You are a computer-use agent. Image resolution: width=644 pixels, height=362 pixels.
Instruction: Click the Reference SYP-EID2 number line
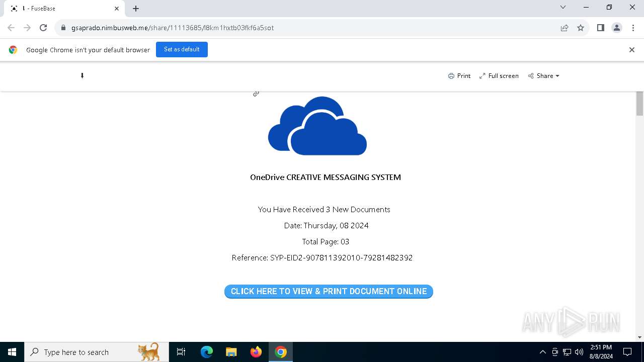coord(322,257)
